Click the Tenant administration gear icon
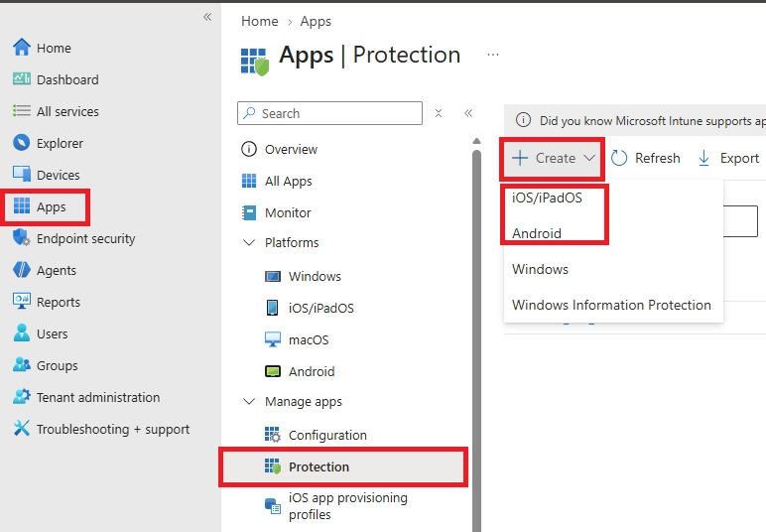The height and width of the screenshot is (532, 766). click(x=22, y=397)
